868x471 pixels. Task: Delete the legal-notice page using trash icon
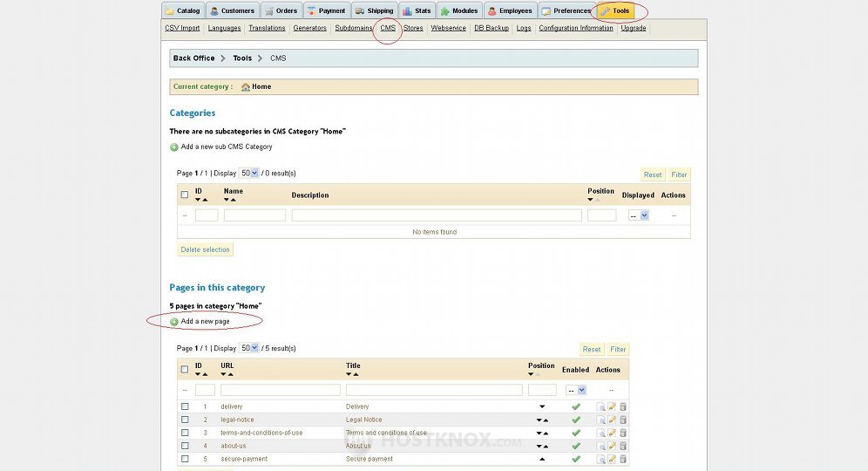[x=623, y=420]
